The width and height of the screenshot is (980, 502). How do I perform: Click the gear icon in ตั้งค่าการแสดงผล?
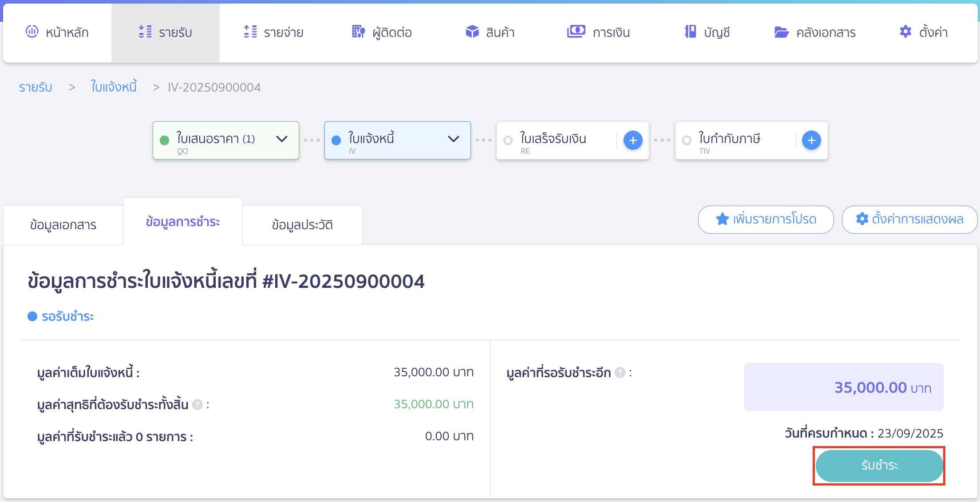pos(862,219)
